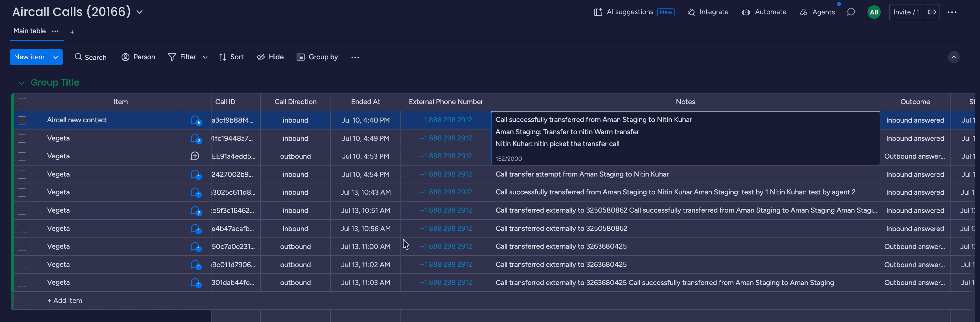Open updates for Vegeta Jul 13, 10:56 AM row

pyautogui.click(x=195, y=229)
